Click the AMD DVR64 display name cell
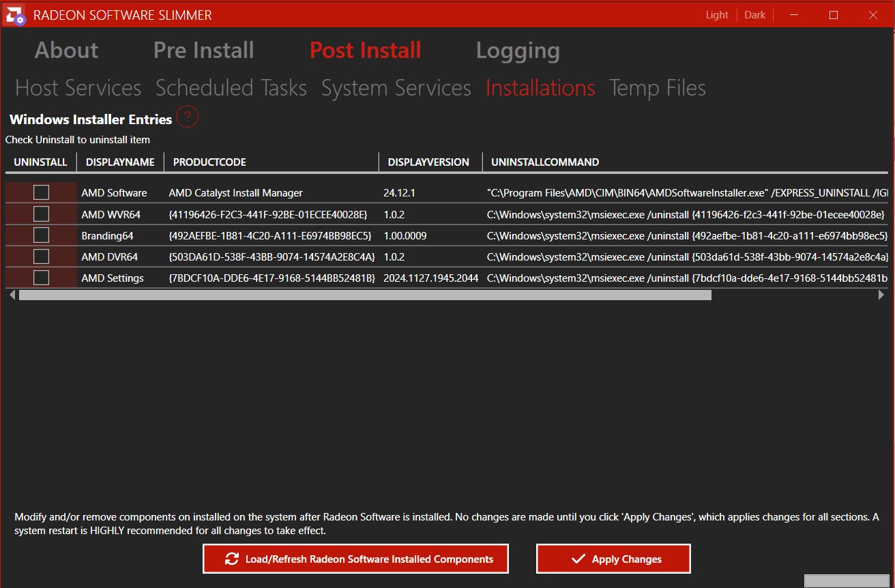Image resolution: width=895 pixels, height=588 pixels. pos(121,256)
